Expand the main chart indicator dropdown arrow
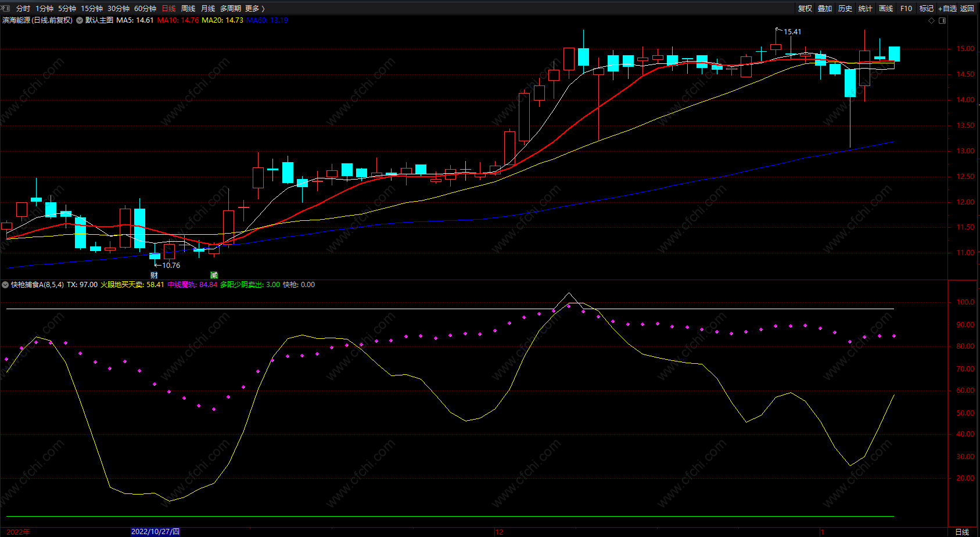The width and height of the screenshot is (980, 537). pyautogui.click(x=80, y=20)
